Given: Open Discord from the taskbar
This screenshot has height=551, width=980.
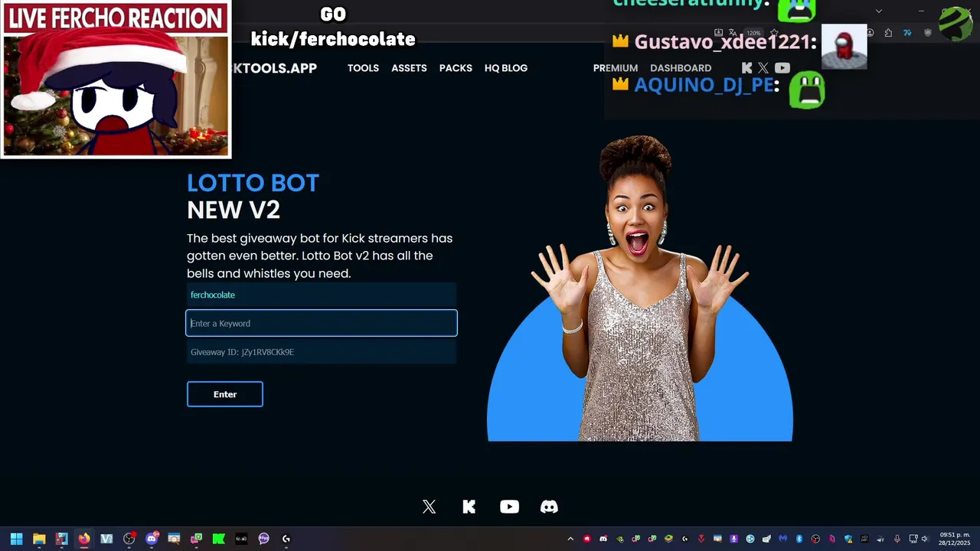Looking at the screenshot, I should tap(152, 539).
